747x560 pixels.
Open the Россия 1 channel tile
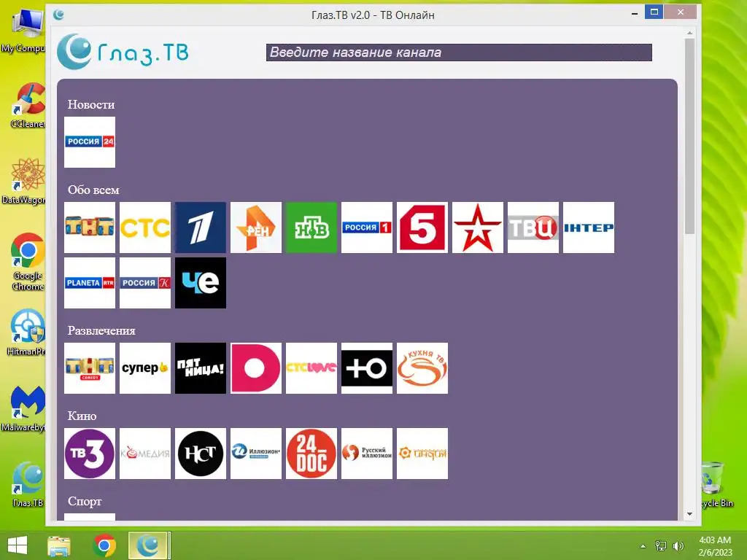point(367,227)
